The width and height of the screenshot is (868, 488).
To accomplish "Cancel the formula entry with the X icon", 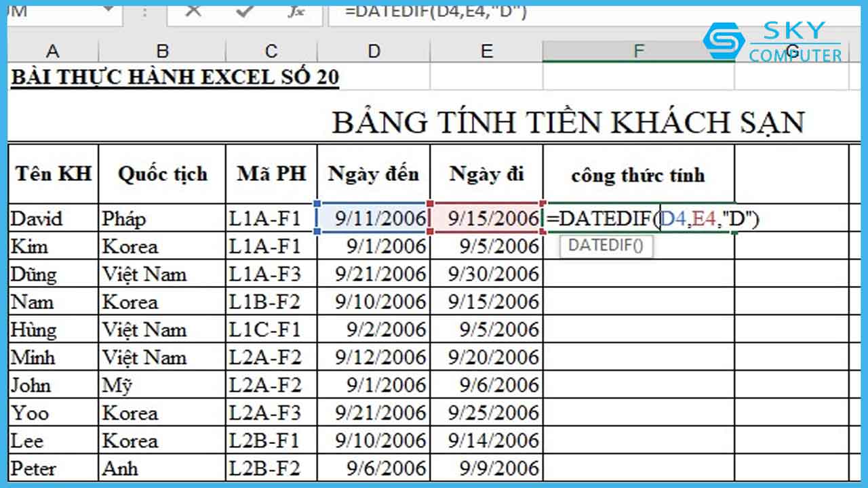I will 193,11.
